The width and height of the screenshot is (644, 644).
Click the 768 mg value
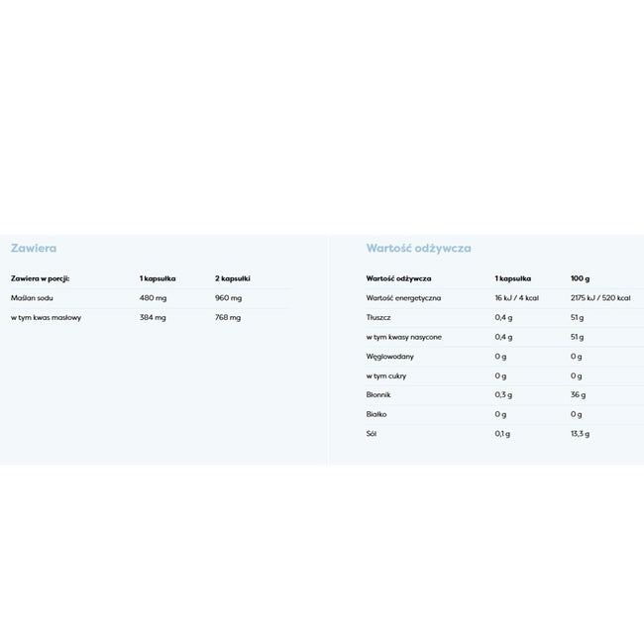[228, 317]
